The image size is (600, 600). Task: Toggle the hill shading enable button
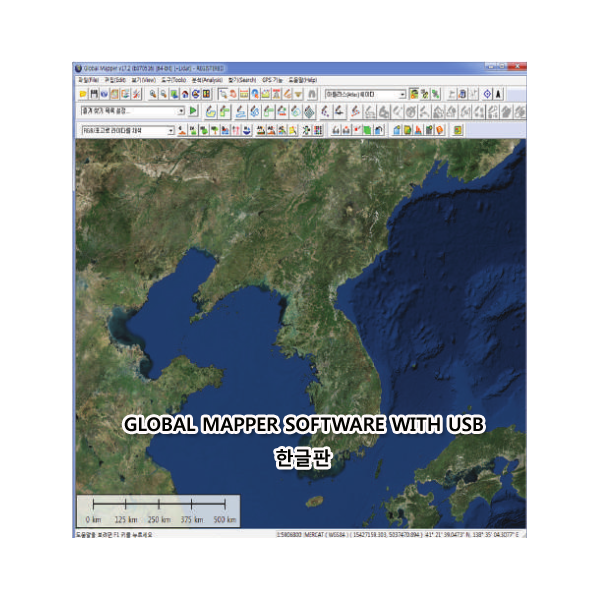413,94
